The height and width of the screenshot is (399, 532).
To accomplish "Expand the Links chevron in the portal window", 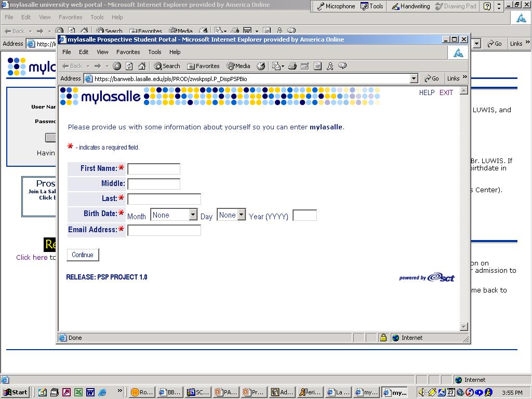I will [x=465, y=77].
